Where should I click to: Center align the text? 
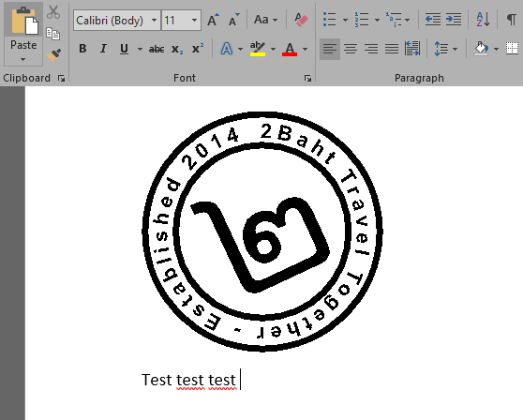(351, 50)
